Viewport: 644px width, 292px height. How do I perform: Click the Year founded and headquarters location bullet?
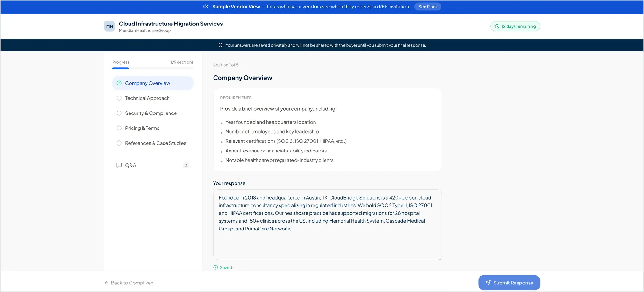click(x=270, y=122)
